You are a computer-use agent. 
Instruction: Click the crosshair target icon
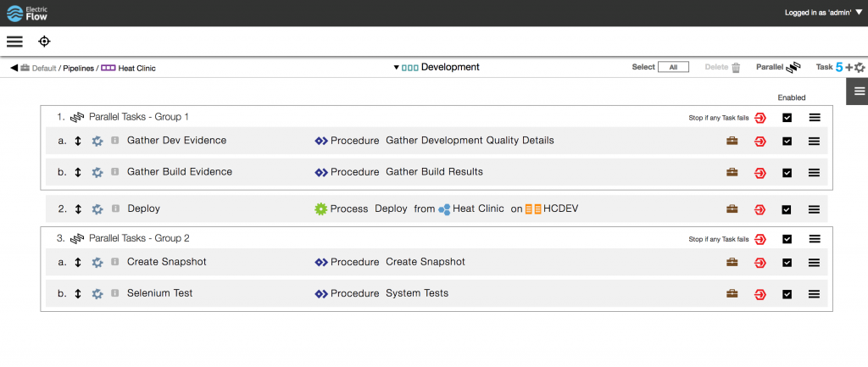coord(44,42)
